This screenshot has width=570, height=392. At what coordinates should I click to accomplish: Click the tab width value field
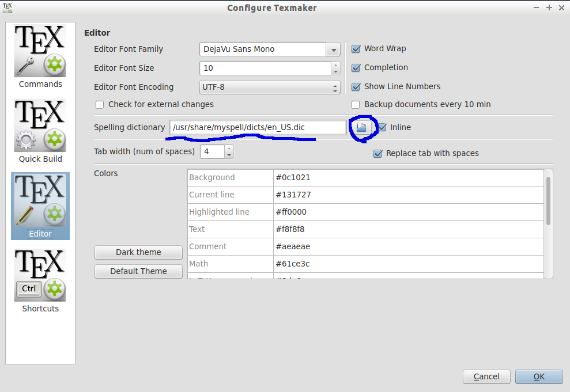click(x=213, y=152)
